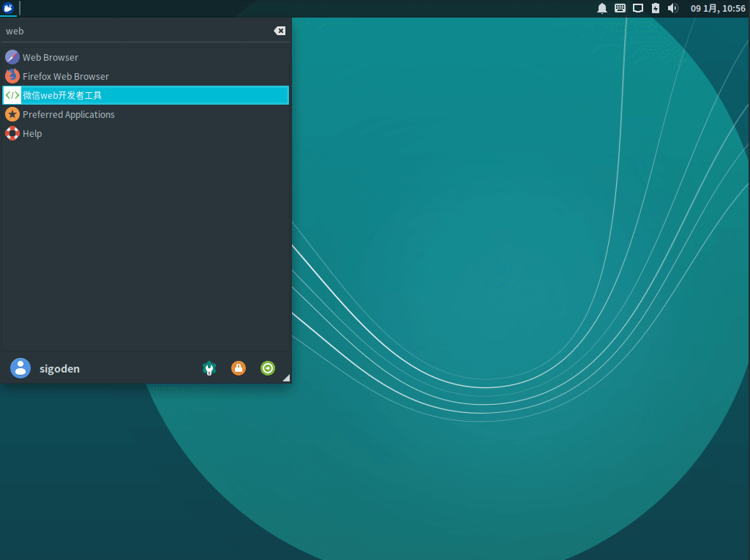Open the Help entry
The image size is (750, 560).
146,133
